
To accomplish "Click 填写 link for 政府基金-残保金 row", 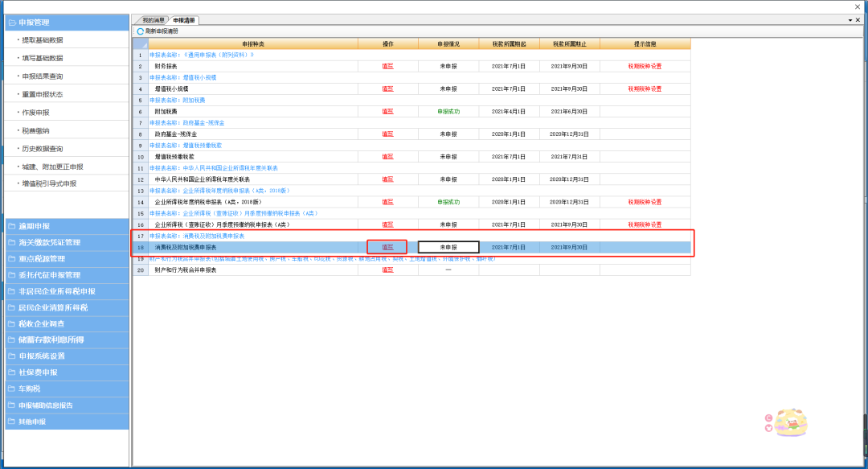I will point(387,134).
